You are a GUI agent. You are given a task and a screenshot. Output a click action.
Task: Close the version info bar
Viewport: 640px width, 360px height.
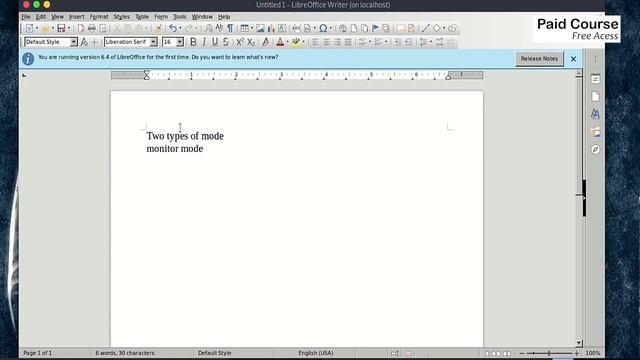tap(573, 59)
